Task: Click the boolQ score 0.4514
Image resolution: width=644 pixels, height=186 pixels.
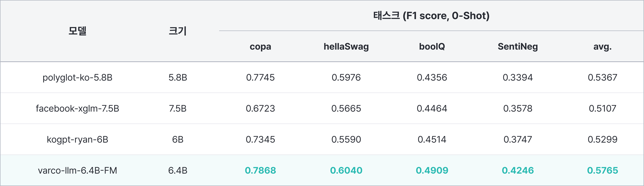Action: tap(432, 139)
